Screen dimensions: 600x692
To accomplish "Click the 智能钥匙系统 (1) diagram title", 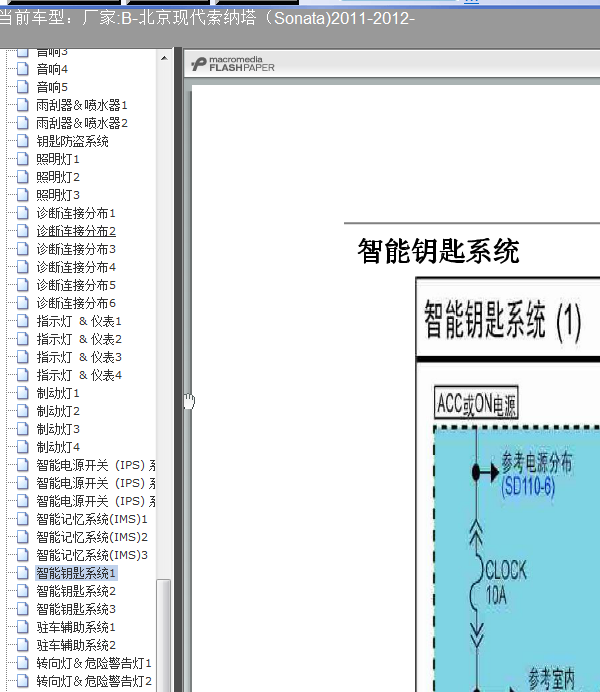I will (502, 320).
